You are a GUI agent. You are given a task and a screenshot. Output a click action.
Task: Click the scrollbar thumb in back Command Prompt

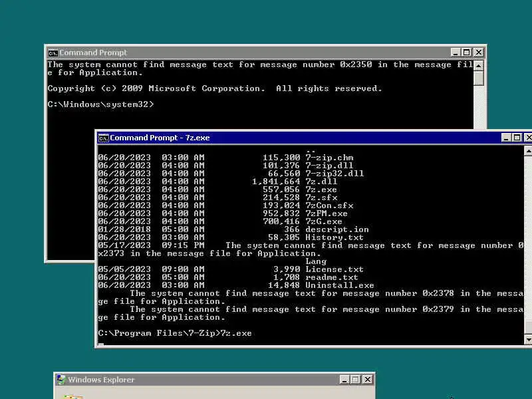tap(478, 78)
